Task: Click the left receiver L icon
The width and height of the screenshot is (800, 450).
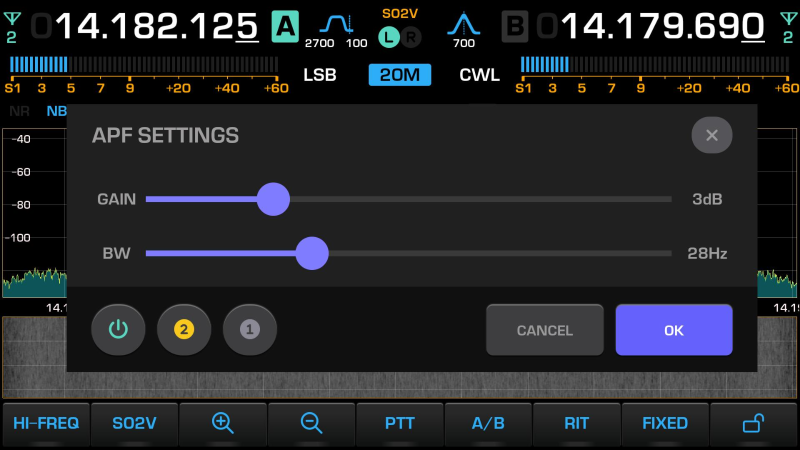Action: click(x=388, y=37)
